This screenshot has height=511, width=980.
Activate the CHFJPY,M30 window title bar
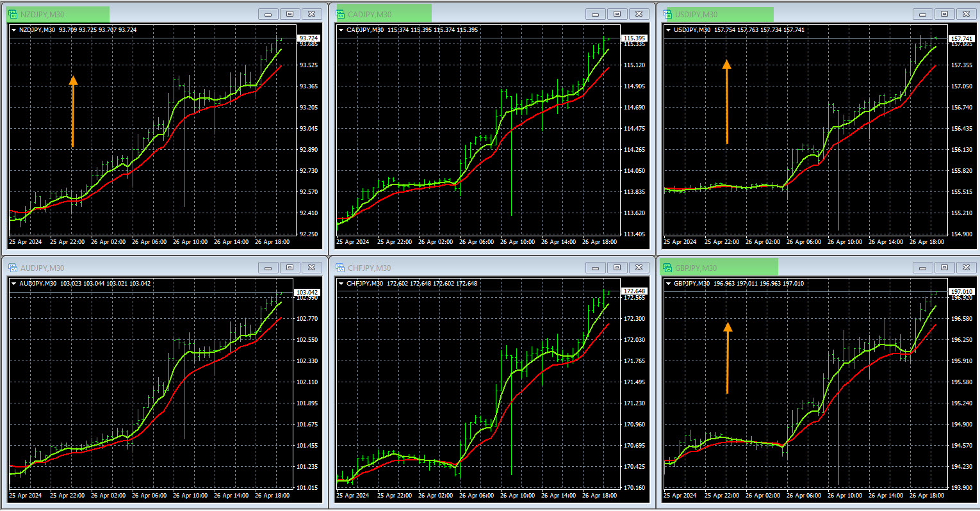(474, 268)
